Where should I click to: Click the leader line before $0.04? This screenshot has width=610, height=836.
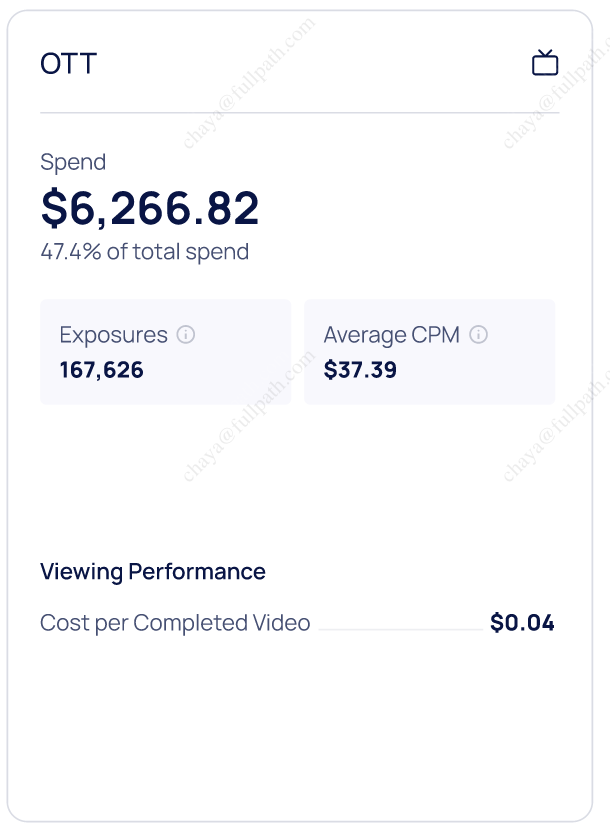(x=400, y=629)
